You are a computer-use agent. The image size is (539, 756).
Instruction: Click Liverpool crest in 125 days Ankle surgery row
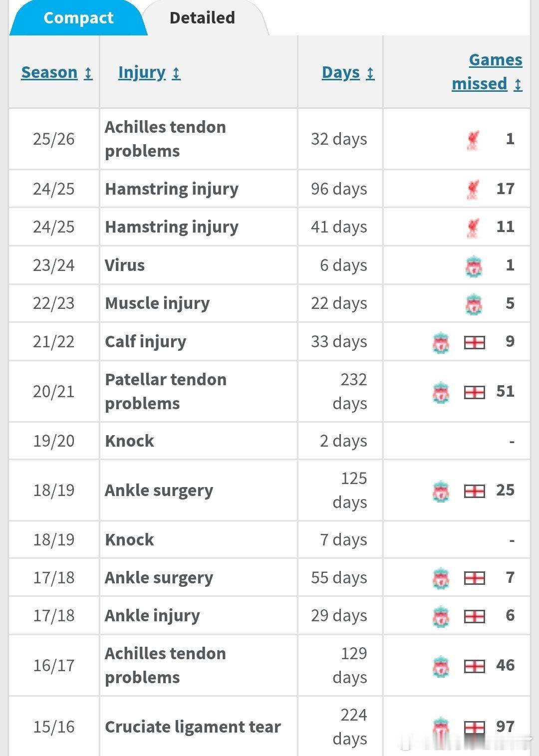click(x=441, y=491)
